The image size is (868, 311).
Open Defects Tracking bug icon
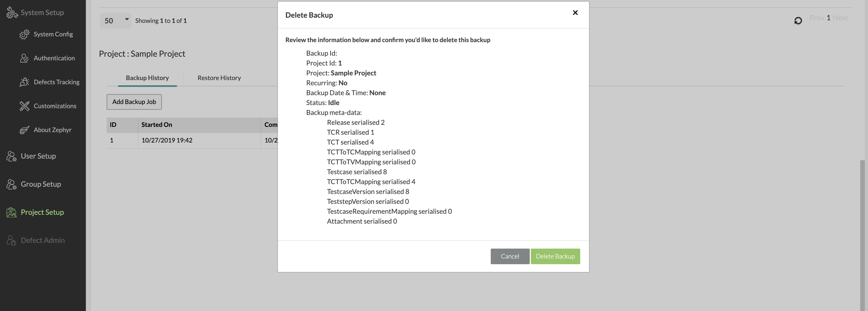coord(24,82)
